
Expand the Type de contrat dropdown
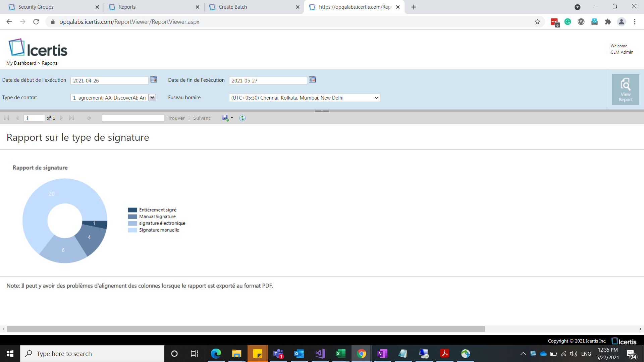click(x=152, y=98)
